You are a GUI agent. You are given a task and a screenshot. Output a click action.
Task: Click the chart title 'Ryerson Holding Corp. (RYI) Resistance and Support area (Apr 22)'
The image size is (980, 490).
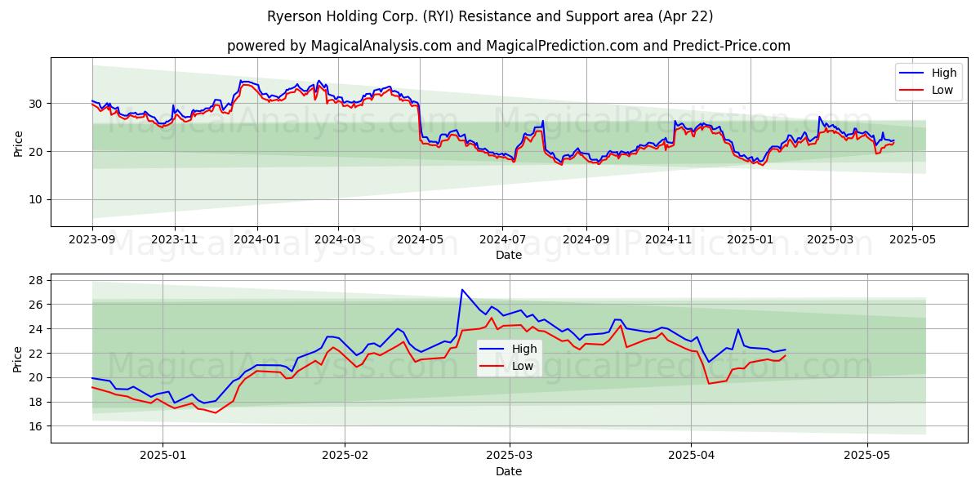490,16
